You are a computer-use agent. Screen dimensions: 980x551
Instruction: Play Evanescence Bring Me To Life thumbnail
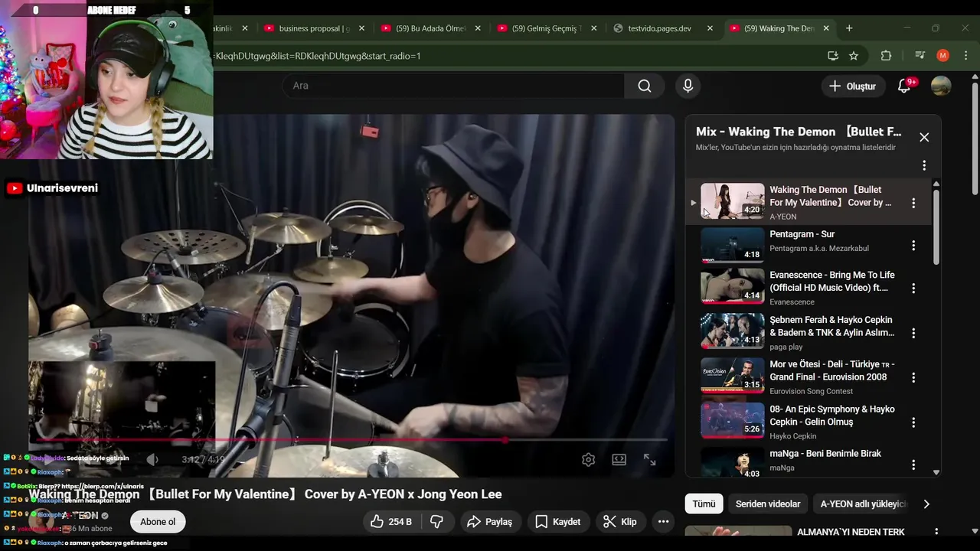coord(733,286)
